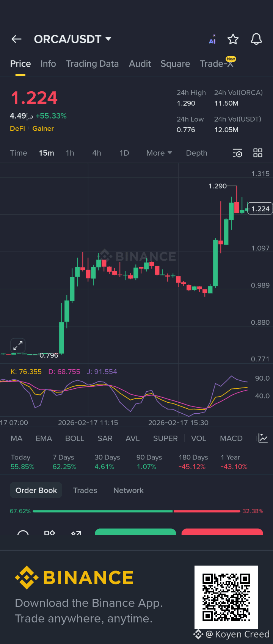Tap the 0.796 low marker on chart

[49, 355]
